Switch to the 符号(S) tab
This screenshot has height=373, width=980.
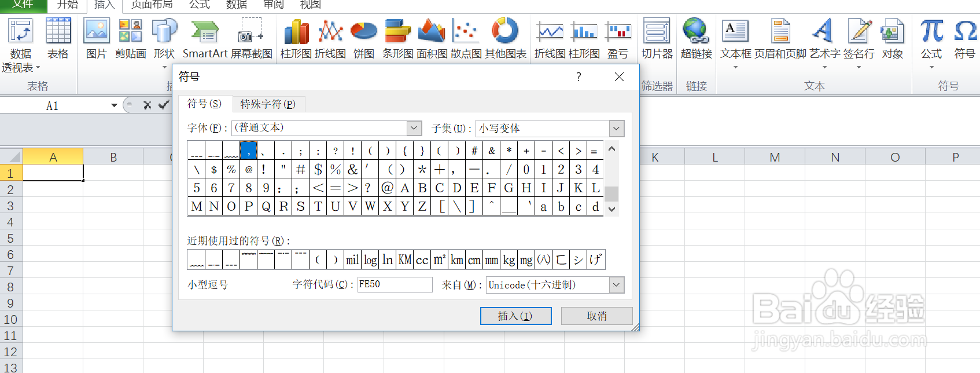click(x=204, y=104)
